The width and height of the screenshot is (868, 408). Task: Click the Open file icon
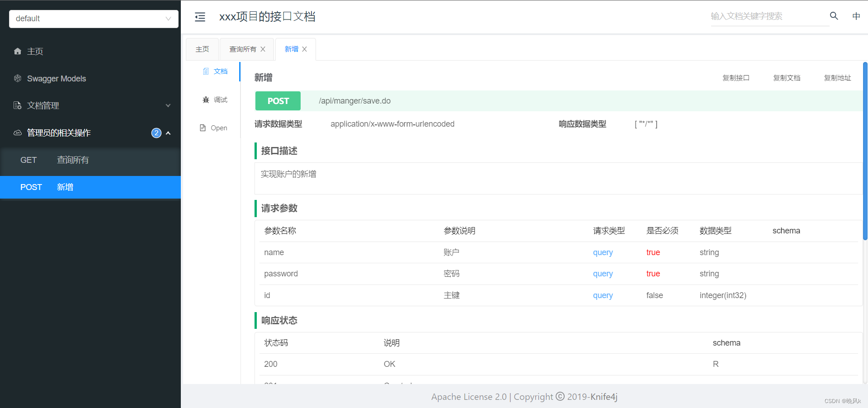pos(203,128)
